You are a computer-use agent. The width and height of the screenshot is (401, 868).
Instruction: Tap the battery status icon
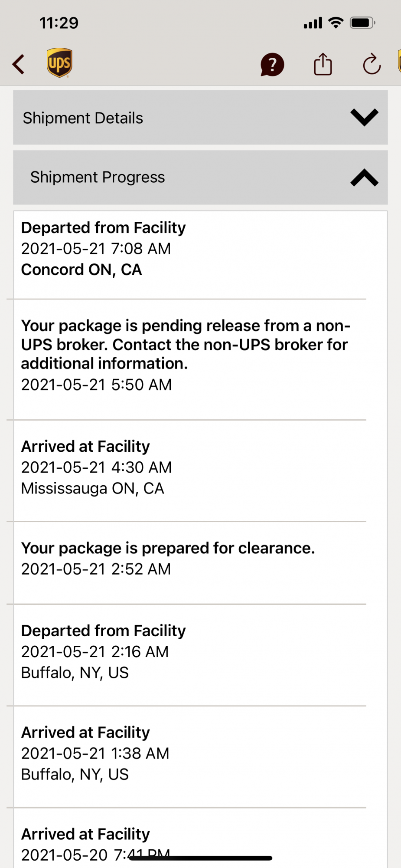pyautogui.click(x=362, y=23)
